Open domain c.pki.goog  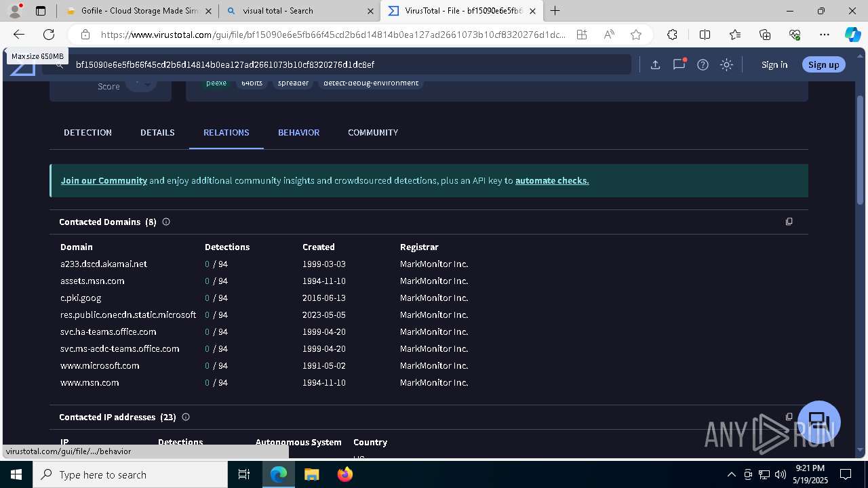pyautogui.click(x=81, y=298)
